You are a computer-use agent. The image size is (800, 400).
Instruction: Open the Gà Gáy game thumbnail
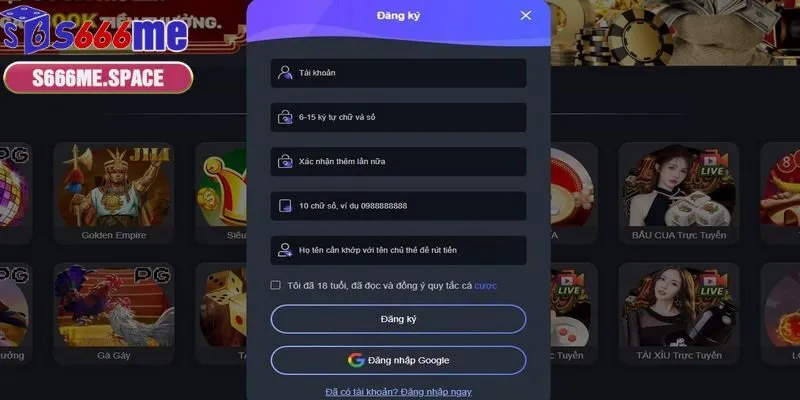[x=114, y=313]
